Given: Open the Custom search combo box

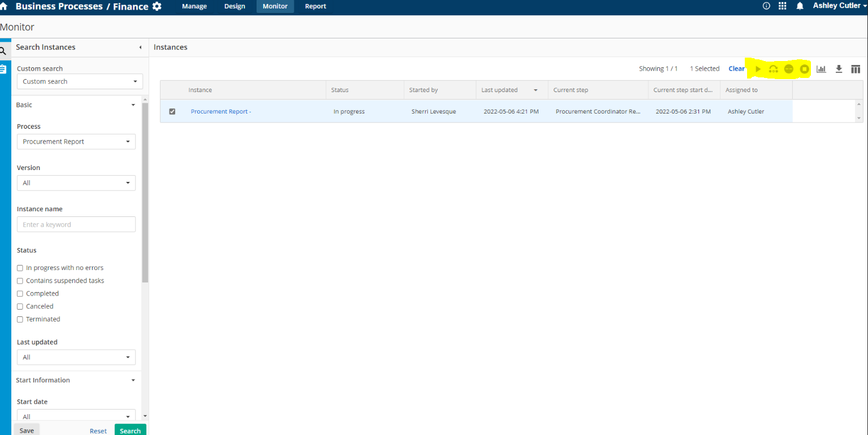Looking at the screenshot, I should (80, 81).
